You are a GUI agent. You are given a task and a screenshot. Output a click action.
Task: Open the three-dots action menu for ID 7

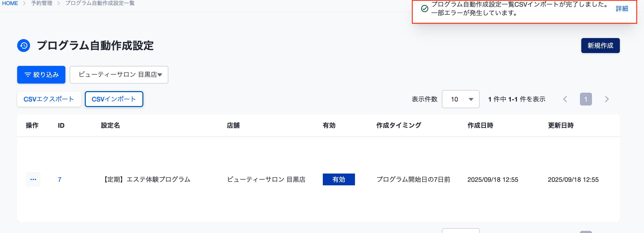33,179
